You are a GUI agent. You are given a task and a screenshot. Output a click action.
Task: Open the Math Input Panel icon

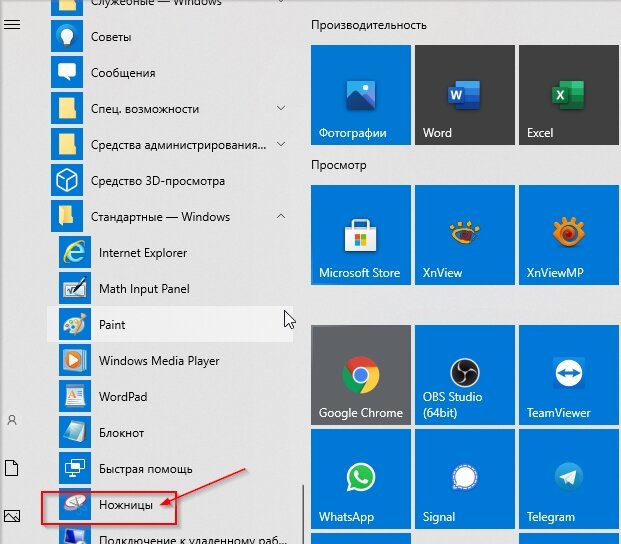(x=75, y=289)
